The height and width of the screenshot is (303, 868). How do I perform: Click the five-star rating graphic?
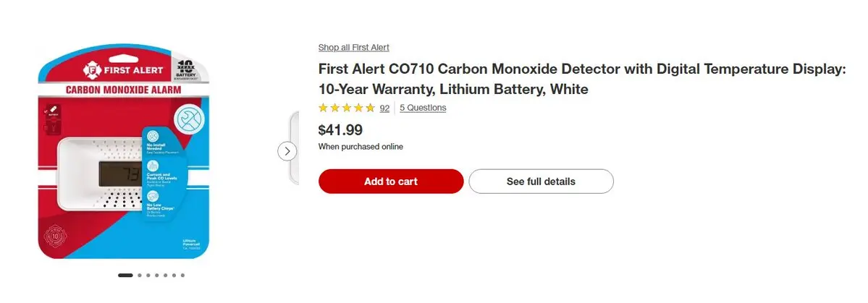point(347,108)
